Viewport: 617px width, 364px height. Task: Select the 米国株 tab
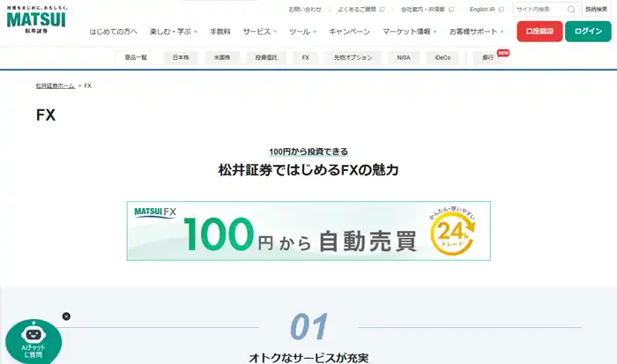click(222, 57)
